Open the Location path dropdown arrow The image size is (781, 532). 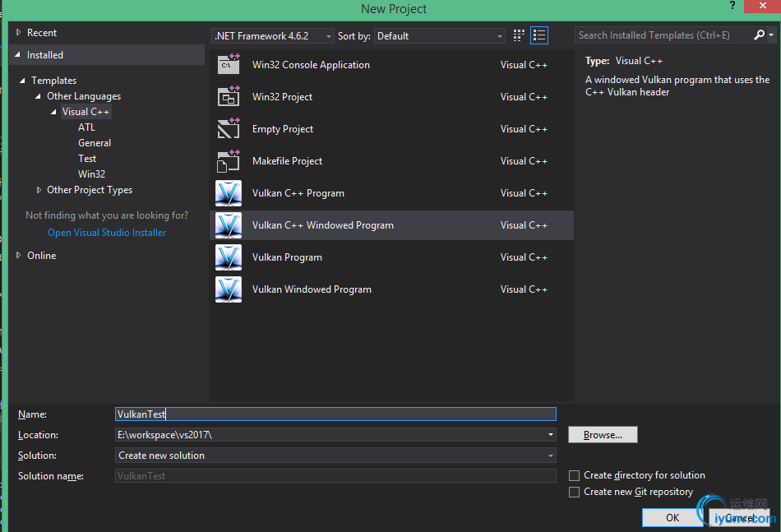click(x=550, y=435)
